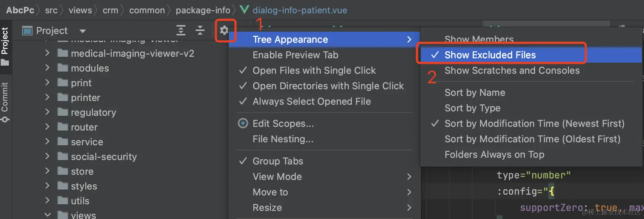The width and height of the screenshot is (644, 219).
Task: Click the src breadcrumb item
Action: (x=51, y=10)
